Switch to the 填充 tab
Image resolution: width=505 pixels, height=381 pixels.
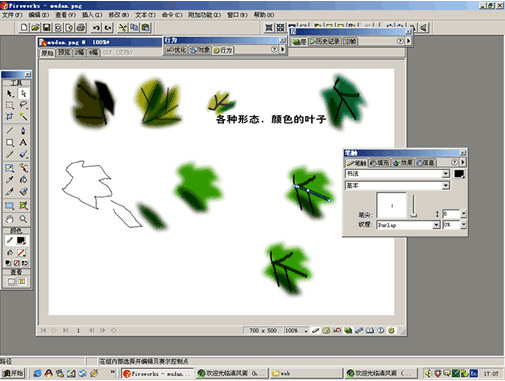(x=380, y=163)
